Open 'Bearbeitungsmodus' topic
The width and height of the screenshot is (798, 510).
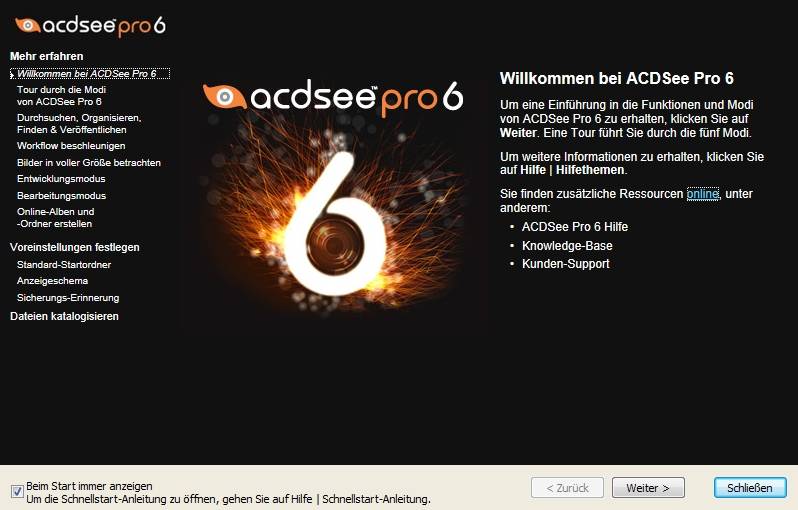click(61, 195)
